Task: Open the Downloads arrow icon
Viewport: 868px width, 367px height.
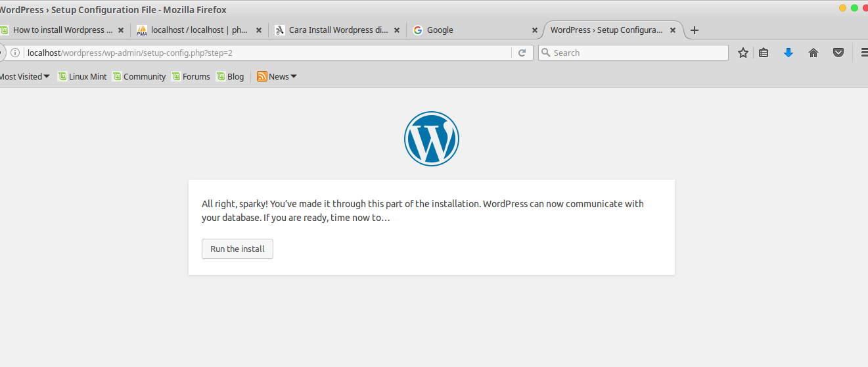Action: [x=788, y=53]
